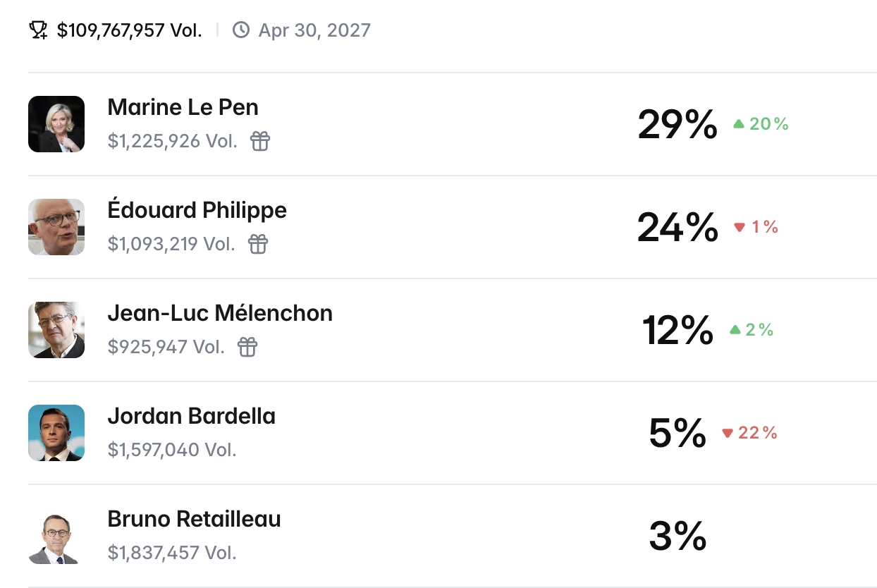The image size is (877, 588).
Task: Select Jean-Luc Mélenchon's avatar thumbnail
Action: click(x=56, y=330)
